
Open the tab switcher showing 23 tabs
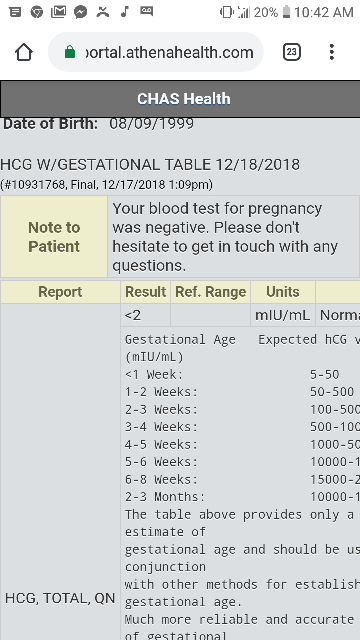coord(291,52)
